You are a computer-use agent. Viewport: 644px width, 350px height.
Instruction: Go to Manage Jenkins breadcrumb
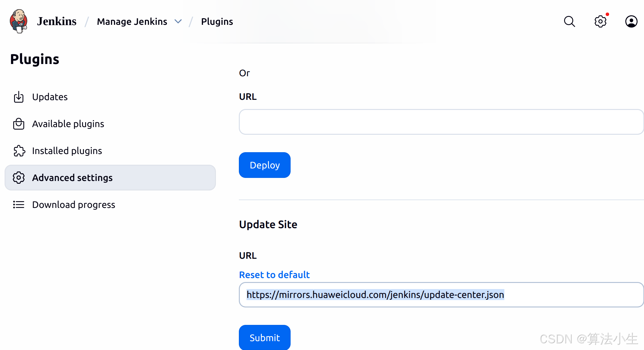tap(132, 21)
